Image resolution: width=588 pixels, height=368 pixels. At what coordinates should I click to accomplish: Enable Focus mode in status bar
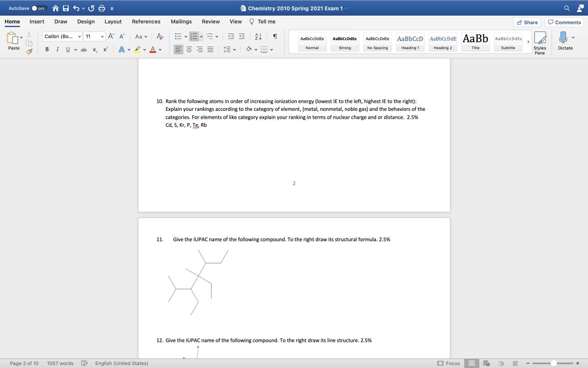click(x=449, y=363)
